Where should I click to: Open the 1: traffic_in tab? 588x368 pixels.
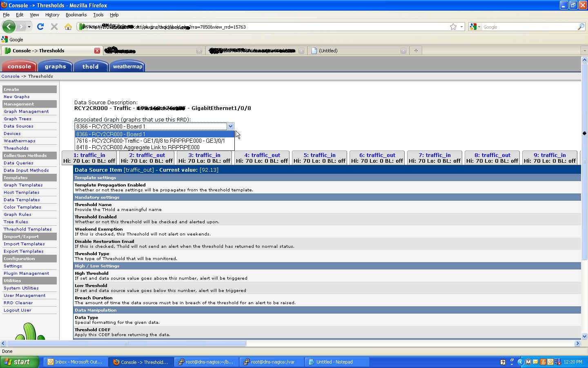coord(89,158)
